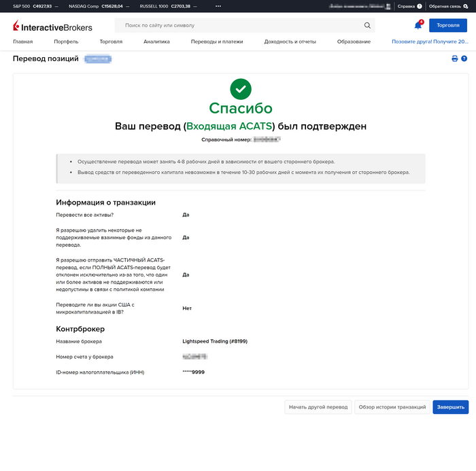Open the Аналитика menu
The image size is (476, 471).
point(156,41)
